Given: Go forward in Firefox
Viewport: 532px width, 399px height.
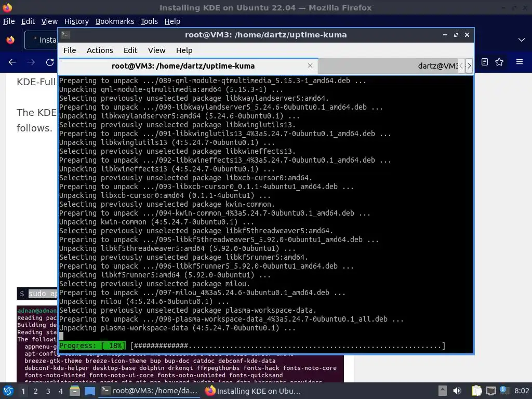Looking at the screenshot, I should pos(31,62).
